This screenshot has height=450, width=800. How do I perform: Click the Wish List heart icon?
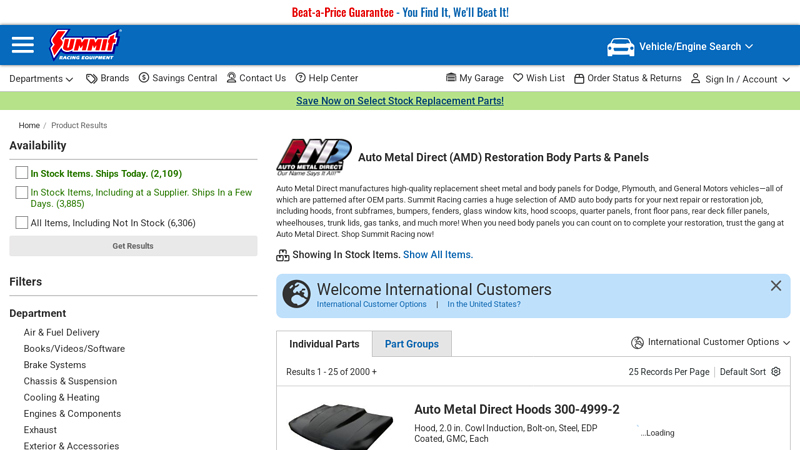point(518,78)
